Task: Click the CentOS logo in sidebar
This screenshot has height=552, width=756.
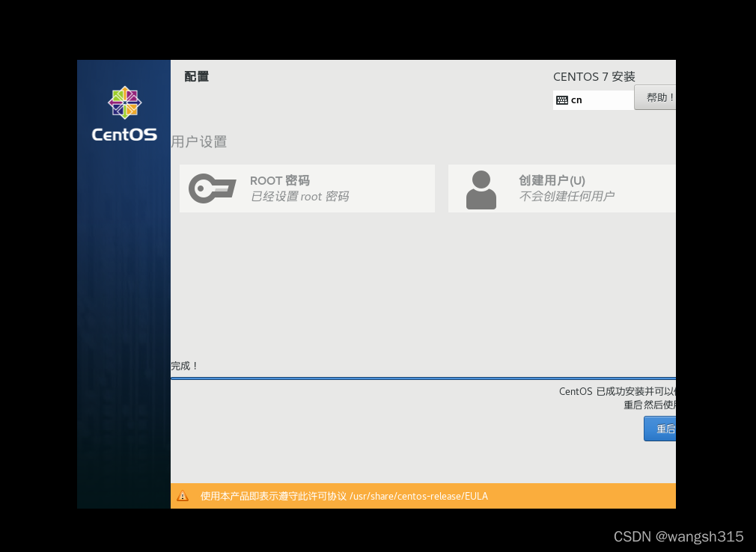Action: click(x=124, y=114)
